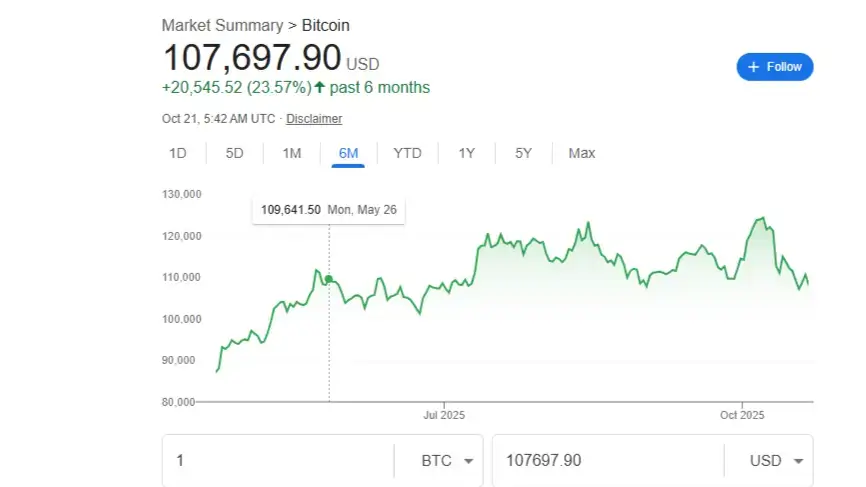Switch to the 1M chart tab

[292, 153]
